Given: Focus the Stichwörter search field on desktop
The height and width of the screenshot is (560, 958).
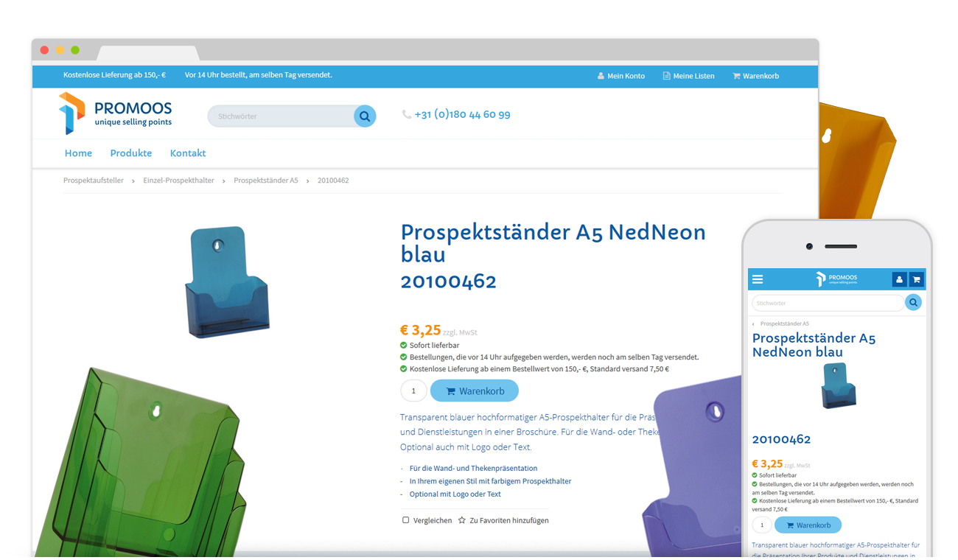Looking at the screenshot, I should [x=281, y=116].
